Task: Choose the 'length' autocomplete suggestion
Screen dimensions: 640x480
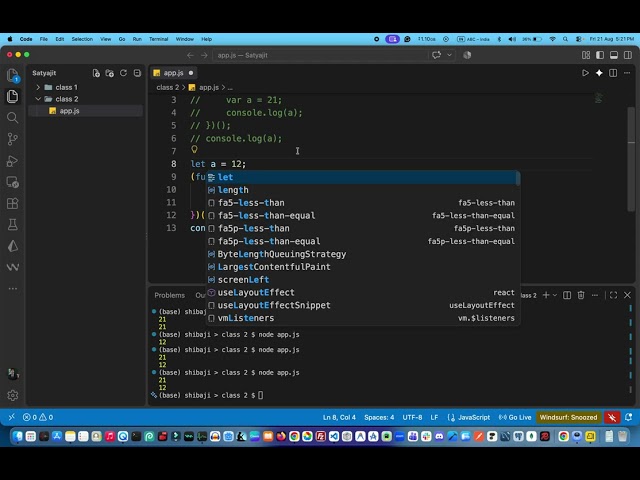Action: click(x=361, y=190)
